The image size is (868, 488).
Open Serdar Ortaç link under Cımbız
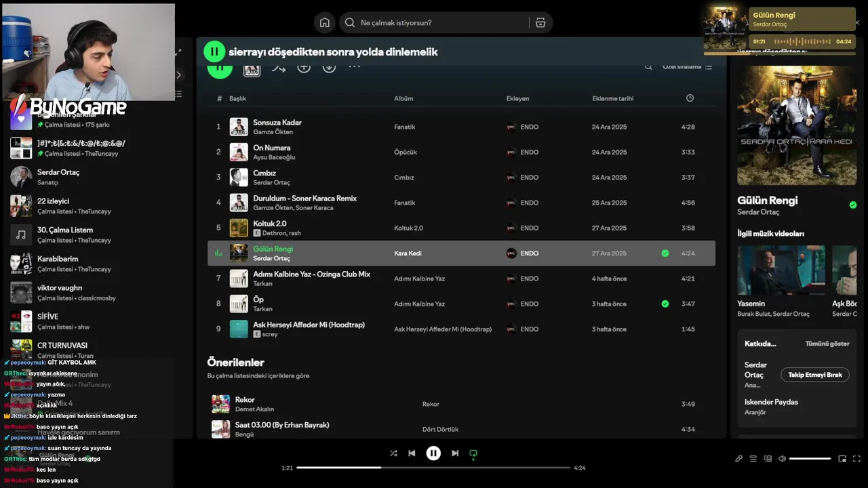click(x=271, y=182)
